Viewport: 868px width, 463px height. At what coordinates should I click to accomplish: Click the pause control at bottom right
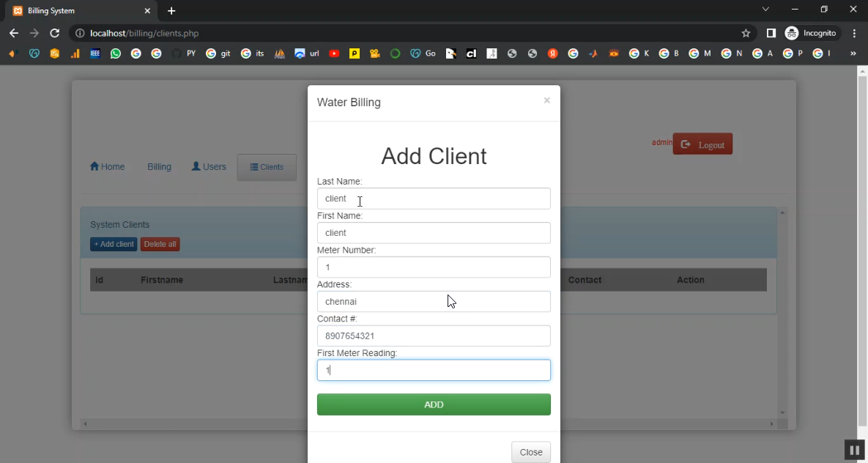[854, 451]
